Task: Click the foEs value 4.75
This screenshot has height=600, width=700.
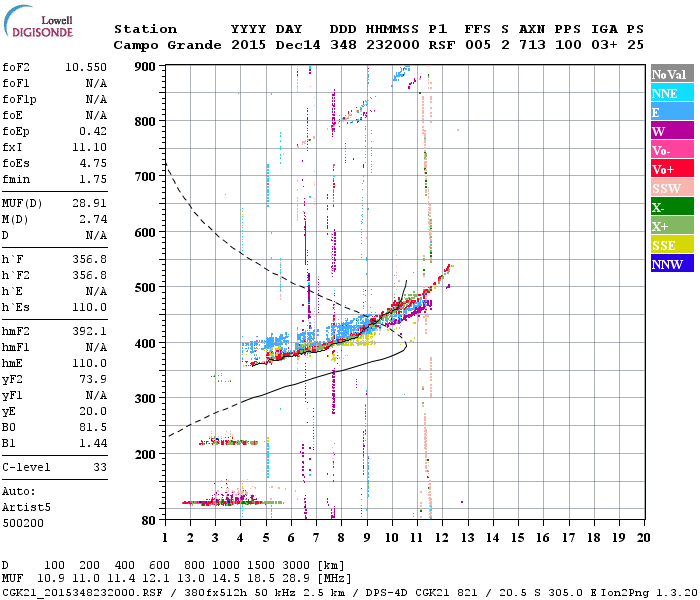Action: 93,163
